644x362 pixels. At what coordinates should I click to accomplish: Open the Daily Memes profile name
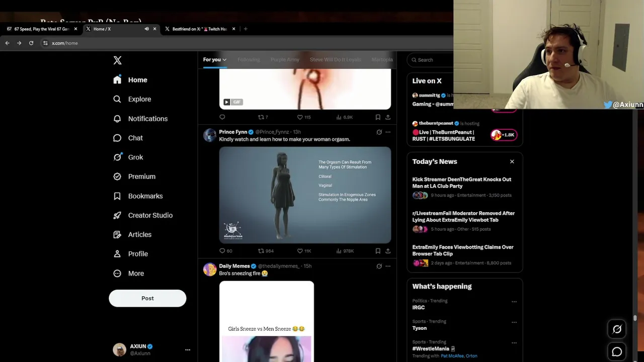[234, 266]
